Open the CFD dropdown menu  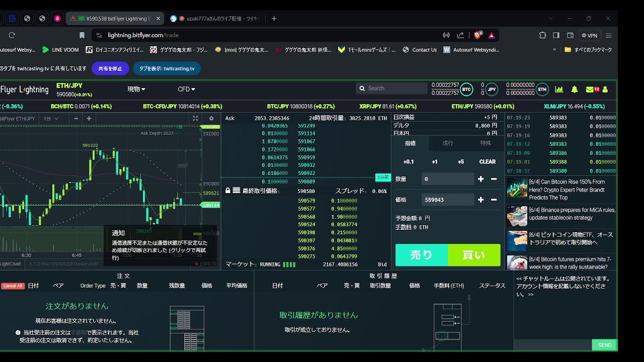coord(187,89)
